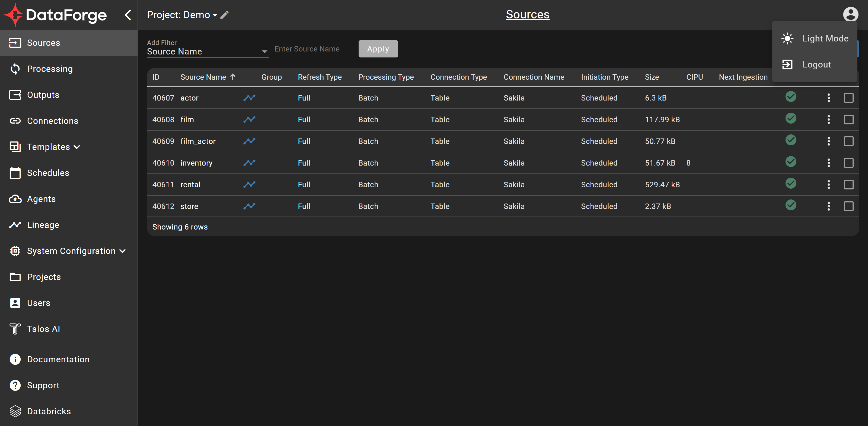Click the green status check for film_actor
The height and width of the screenshot is (426, 868).
click(791, 140)
